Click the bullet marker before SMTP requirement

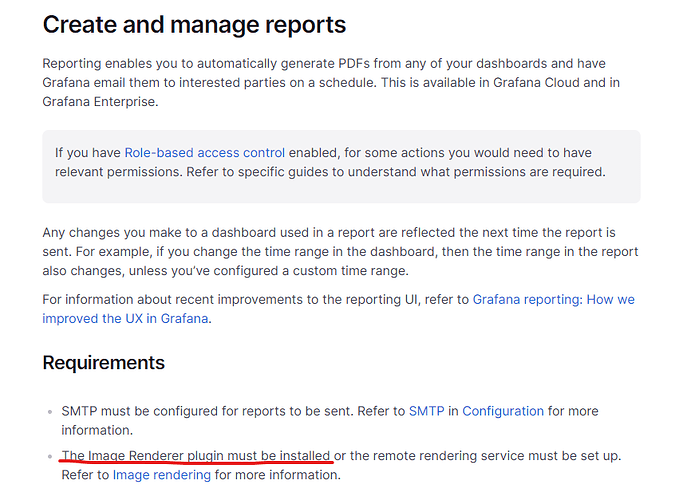click(51, 412)
